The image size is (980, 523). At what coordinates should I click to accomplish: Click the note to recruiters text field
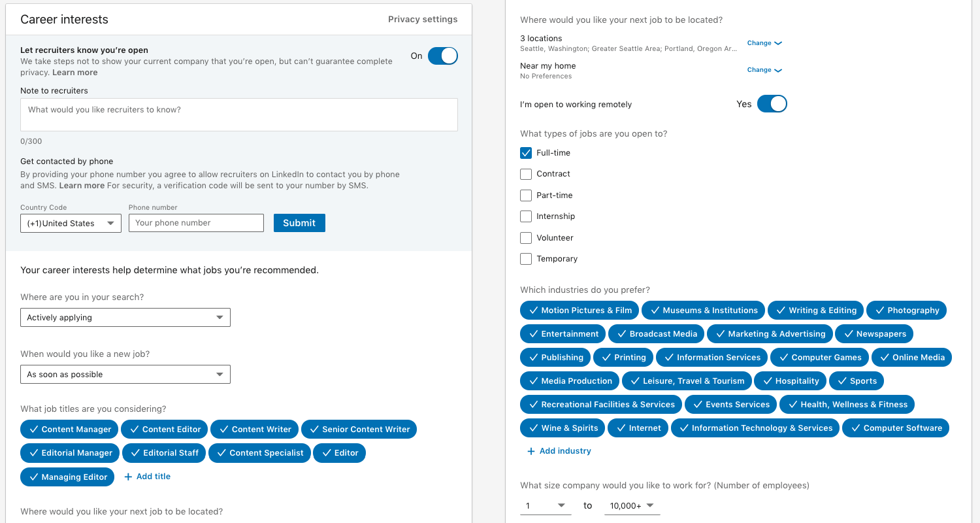(x=238, y=114)
